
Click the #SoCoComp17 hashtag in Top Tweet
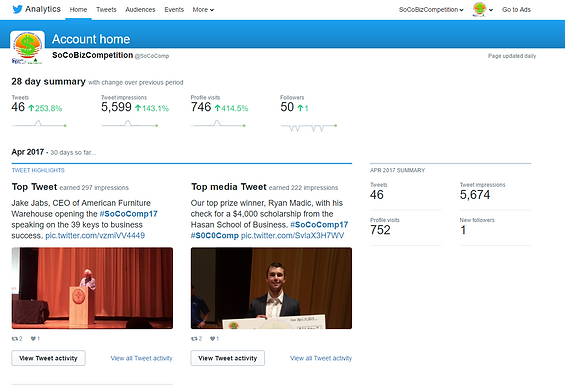(128, 214)
